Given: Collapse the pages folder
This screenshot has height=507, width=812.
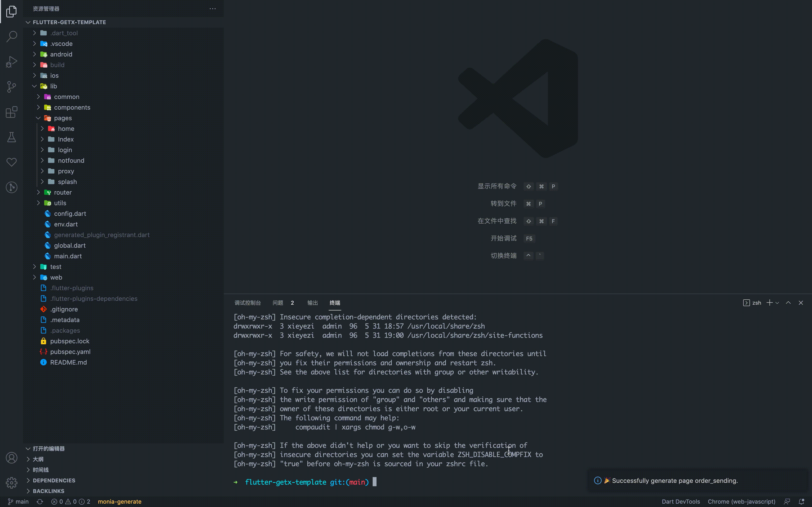Looking at the screenshot, I should click(x=38, y=118).
